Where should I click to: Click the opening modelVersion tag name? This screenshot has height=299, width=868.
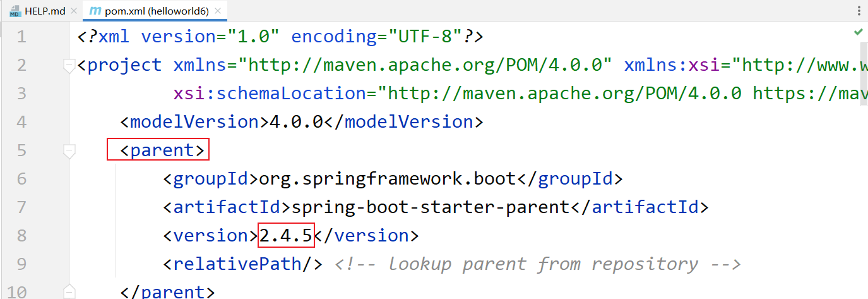tap(196, 121)
